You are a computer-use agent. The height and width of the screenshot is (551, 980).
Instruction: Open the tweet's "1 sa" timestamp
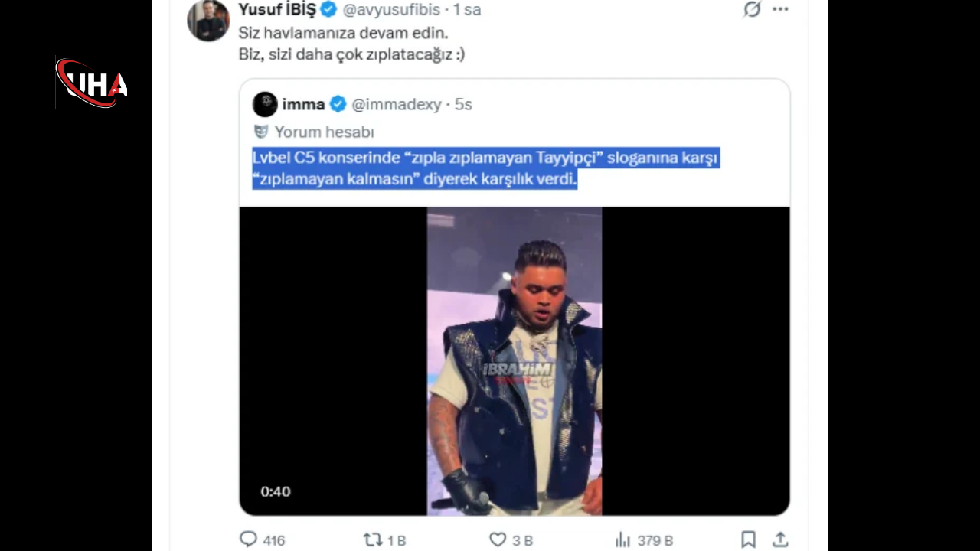(x=467, y=10)
